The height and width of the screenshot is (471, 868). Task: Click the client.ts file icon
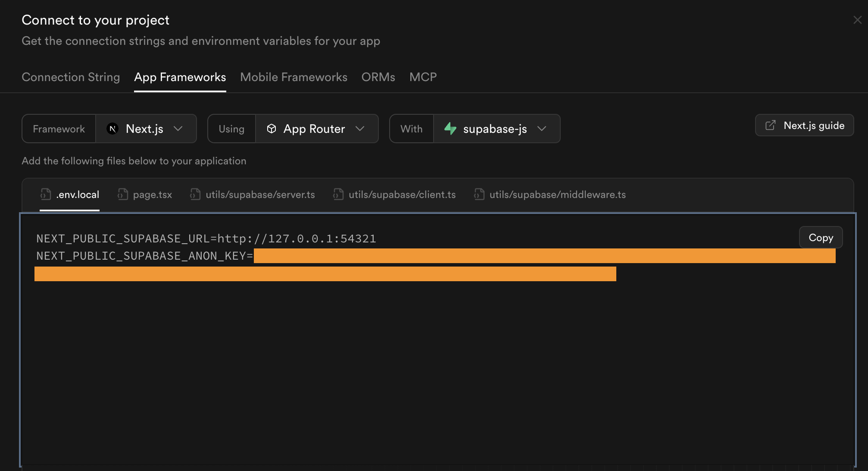pos(338,194)
